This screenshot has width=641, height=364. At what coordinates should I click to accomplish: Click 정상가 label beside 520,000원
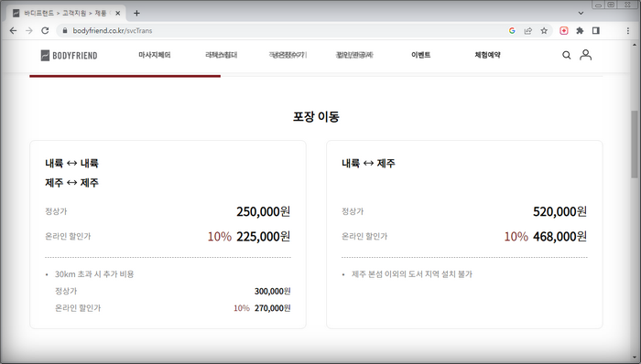pos(353,211)
